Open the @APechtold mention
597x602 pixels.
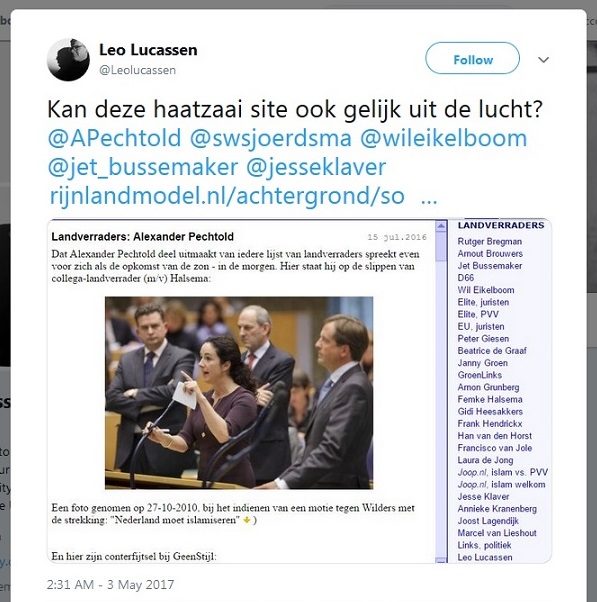point(114,138)
